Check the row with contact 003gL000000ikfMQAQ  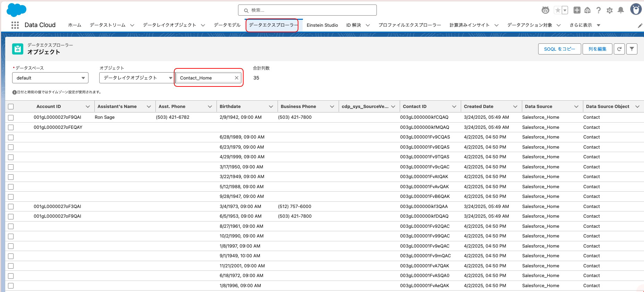point(11,127)
